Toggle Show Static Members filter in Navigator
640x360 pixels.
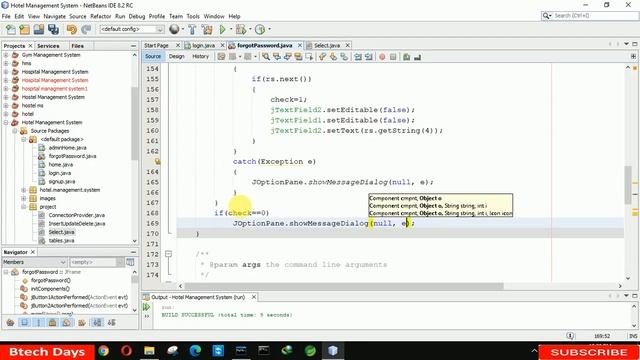(x=39, y=323)
